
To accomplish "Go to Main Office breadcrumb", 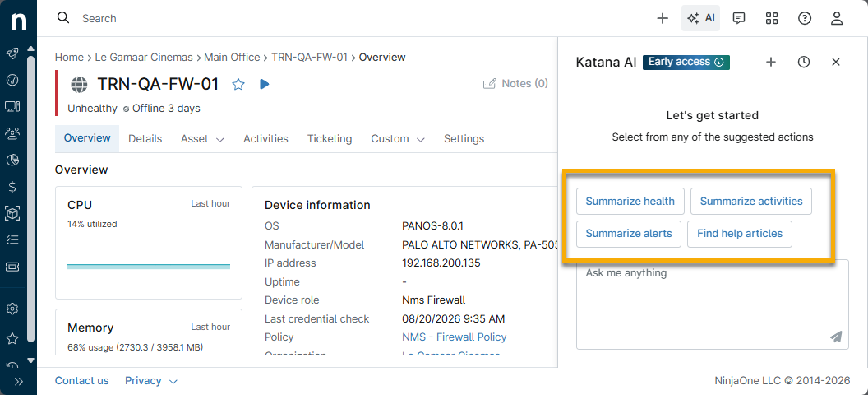I will (232, 57).
